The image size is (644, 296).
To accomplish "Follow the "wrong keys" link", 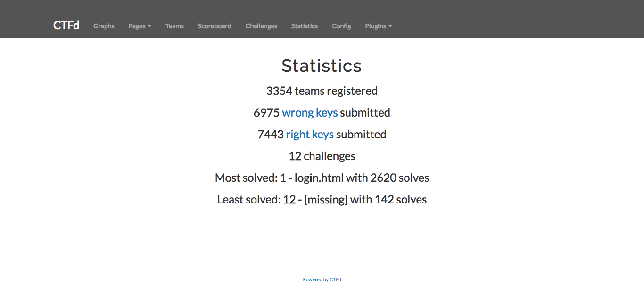I will pyautogui.click(x=310, y=113).
